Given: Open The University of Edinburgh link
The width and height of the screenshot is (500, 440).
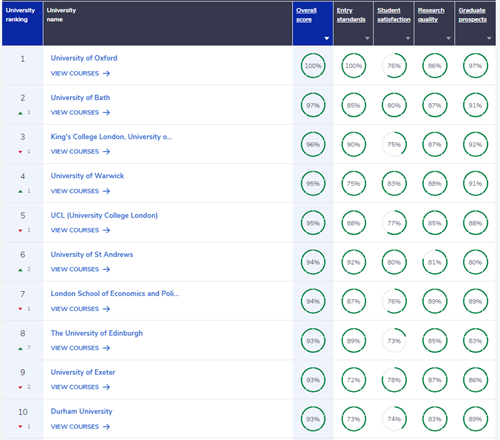Looking at the screenshot, I should point(97,333).
